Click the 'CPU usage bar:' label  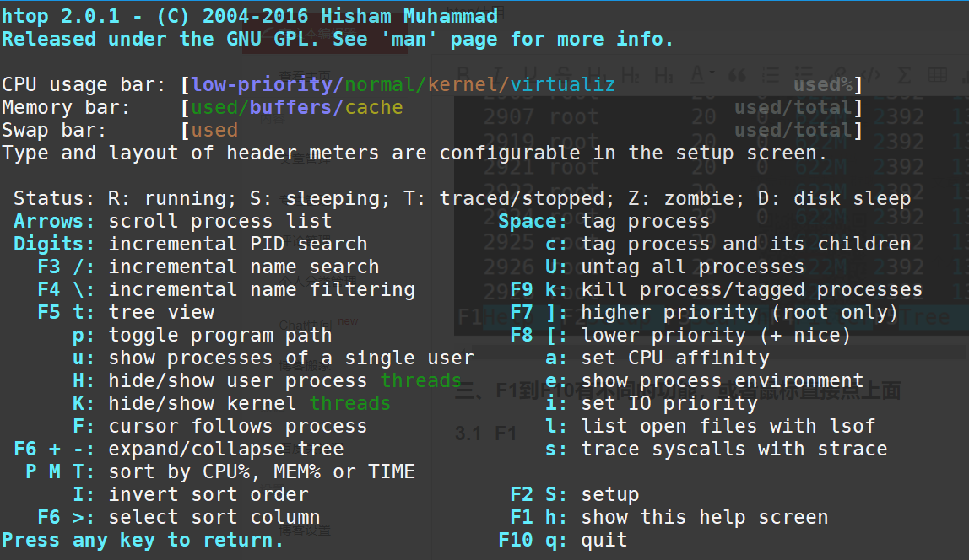(84, 84)
